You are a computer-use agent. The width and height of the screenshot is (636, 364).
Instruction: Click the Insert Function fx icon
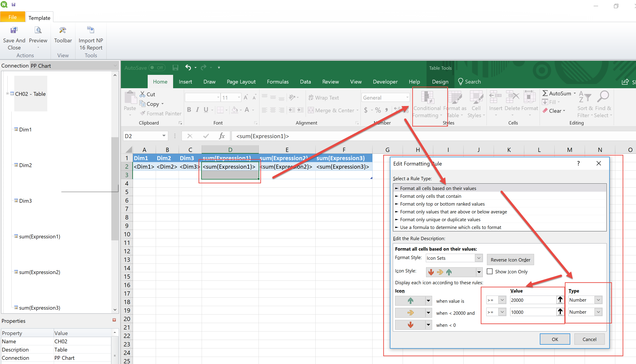click(222, 136)
